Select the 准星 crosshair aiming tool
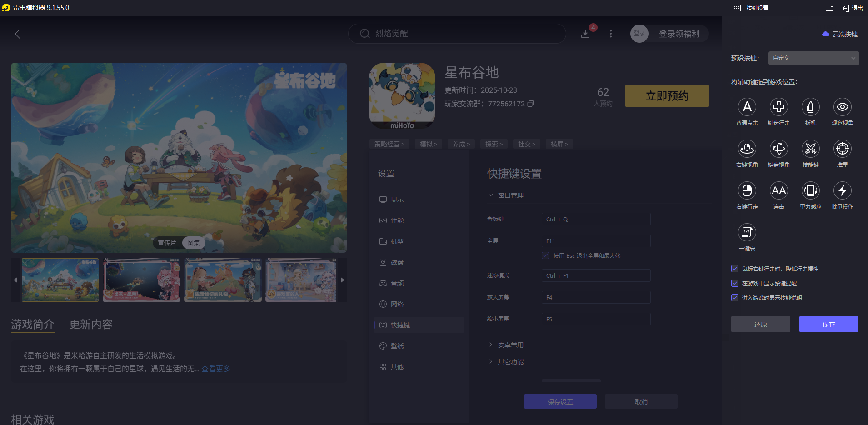The image size is (868, 425). coord(842,149)
